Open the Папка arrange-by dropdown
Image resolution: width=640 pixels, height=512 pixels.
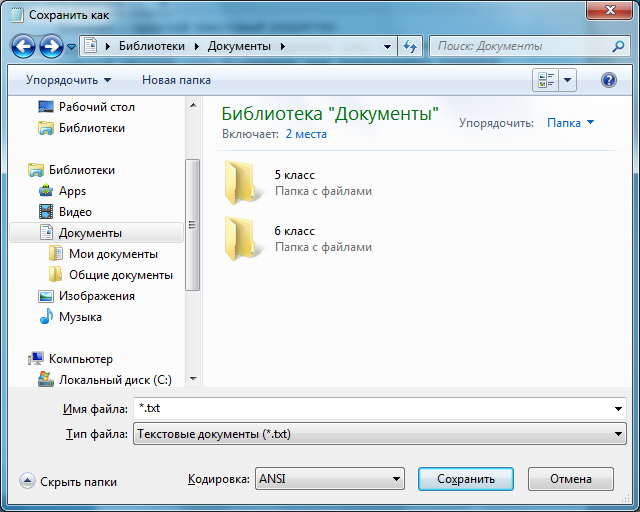tap(570, 123)
